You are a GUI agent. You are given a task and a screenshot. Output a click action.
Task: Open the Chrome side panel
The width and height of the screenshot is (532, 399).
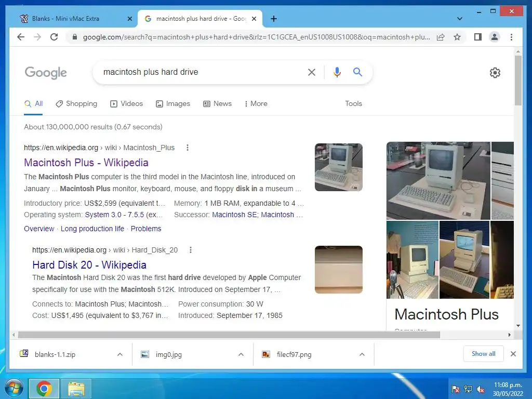pos(478,37)
